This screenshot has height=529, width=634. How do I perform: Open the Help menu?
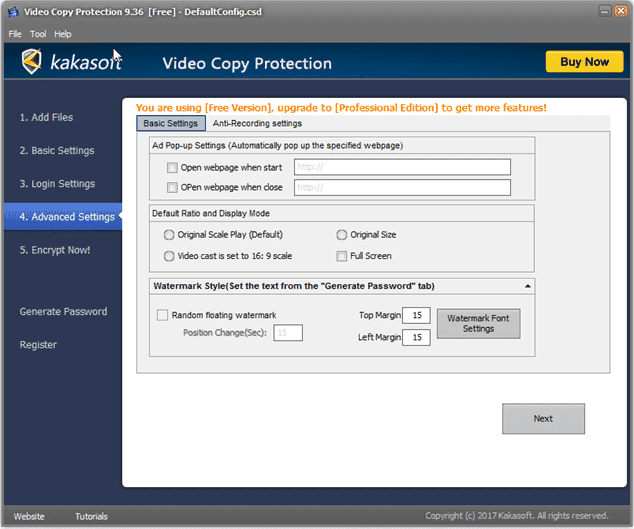tap(63, 34)
